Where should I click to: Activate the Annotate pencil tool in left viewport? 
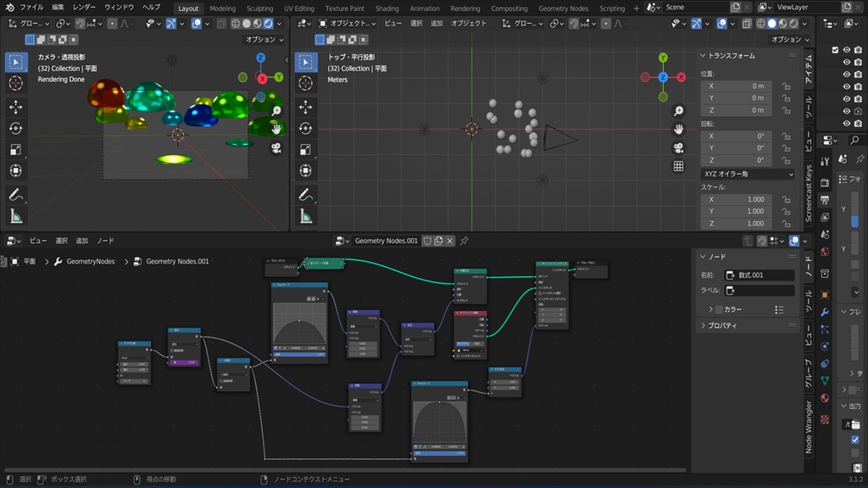click(x=15, y=194)
